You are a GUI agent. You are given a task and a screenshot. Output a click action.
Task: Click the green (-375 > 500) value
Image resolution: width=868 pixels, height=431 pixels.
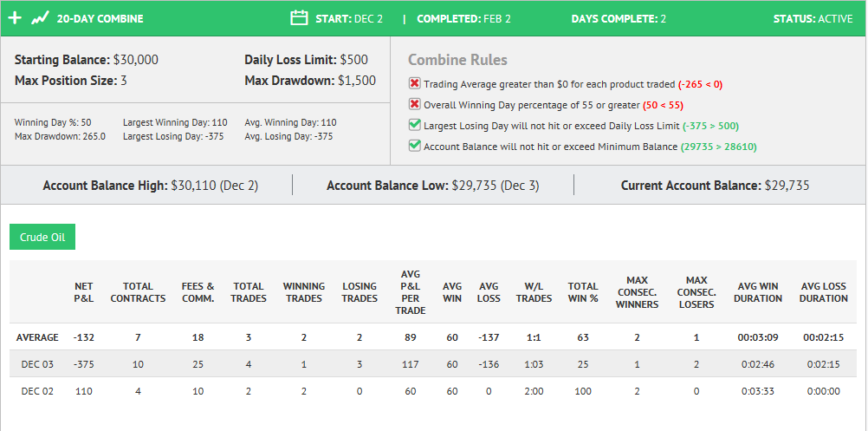[x=711, y=127]
